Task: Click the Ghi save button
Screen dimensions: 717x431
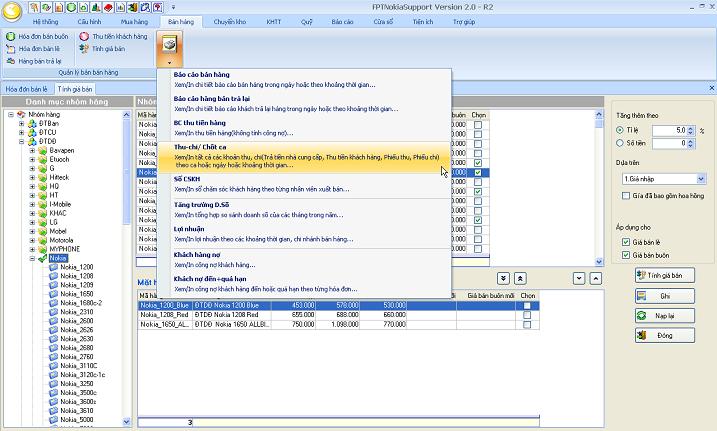Action: click(665, 296)
